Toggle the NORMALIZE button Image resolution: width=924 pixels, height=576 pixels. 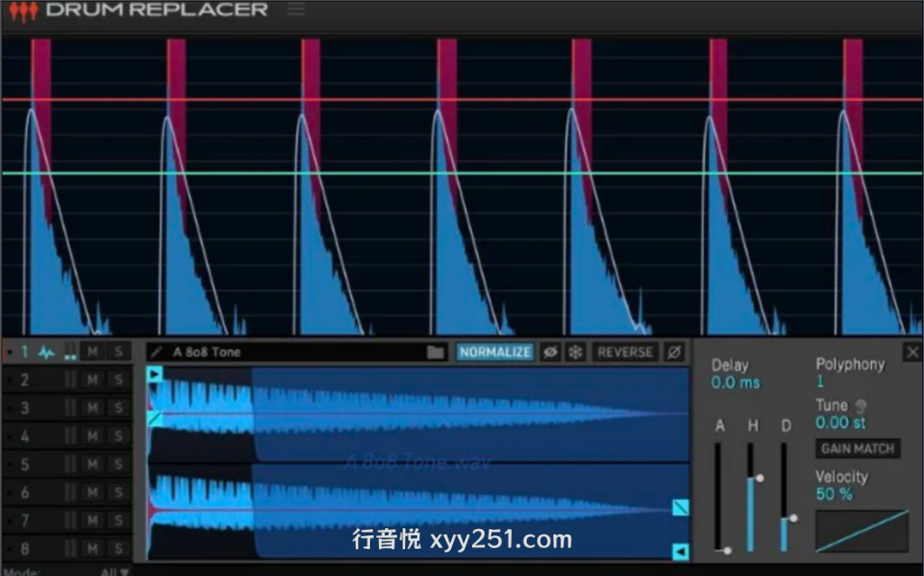coord(495,353)
